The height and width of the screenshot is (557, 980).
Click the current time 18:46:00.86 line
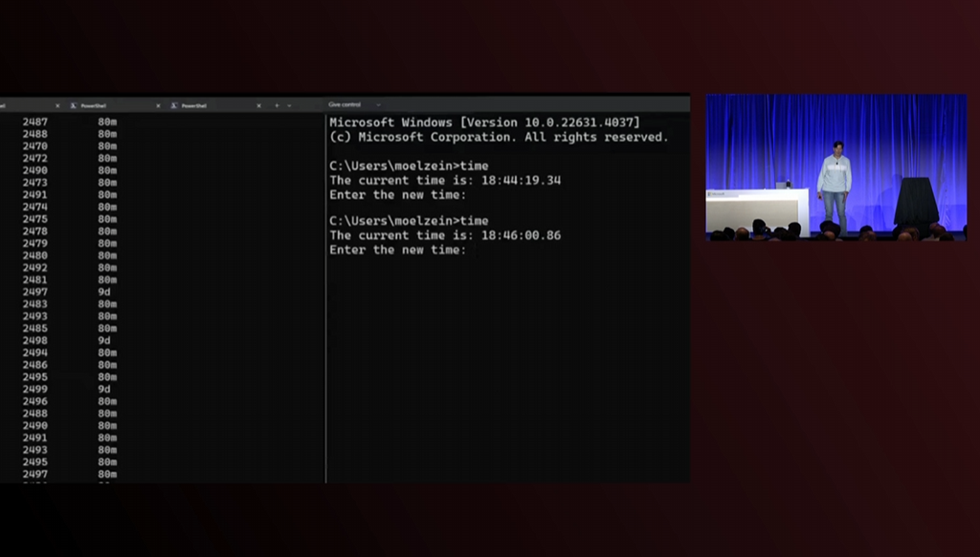point(445,235)
